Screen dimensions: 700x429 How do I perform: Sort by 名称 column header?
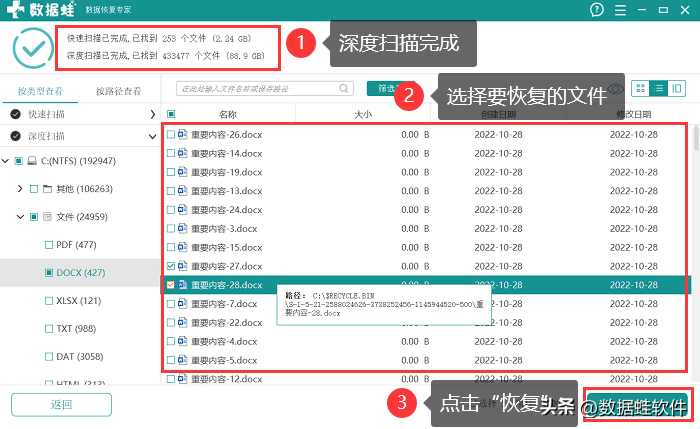tap(228, 114)
